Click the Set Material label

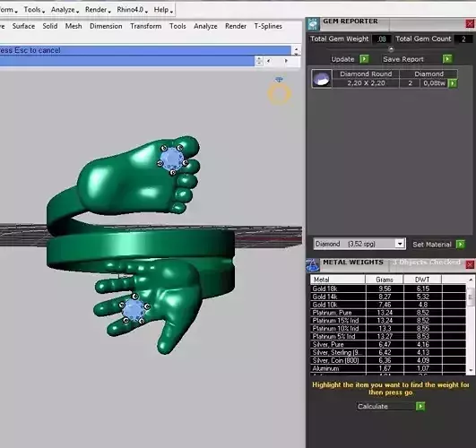[432, 245]
